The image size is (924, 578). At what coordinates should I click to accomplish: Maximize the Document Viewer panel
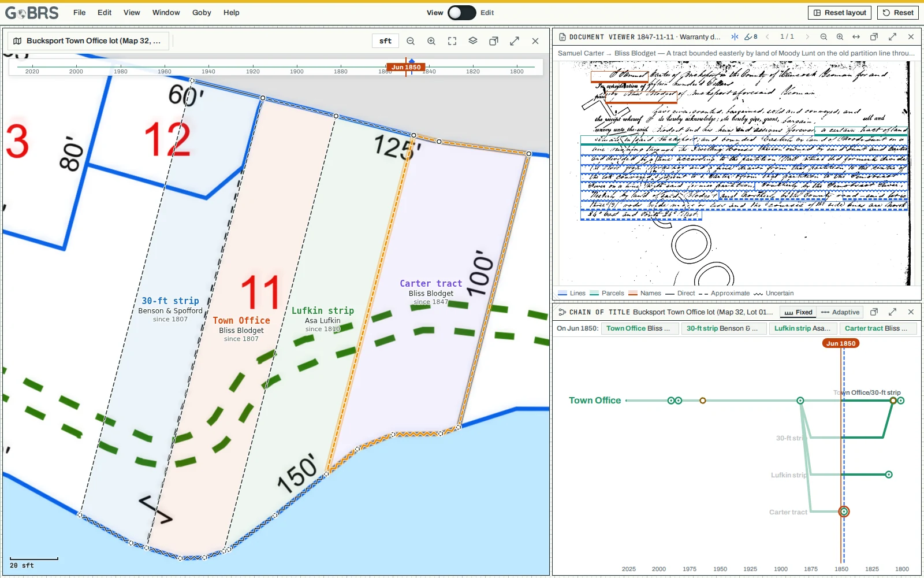(x=893, y=37)
